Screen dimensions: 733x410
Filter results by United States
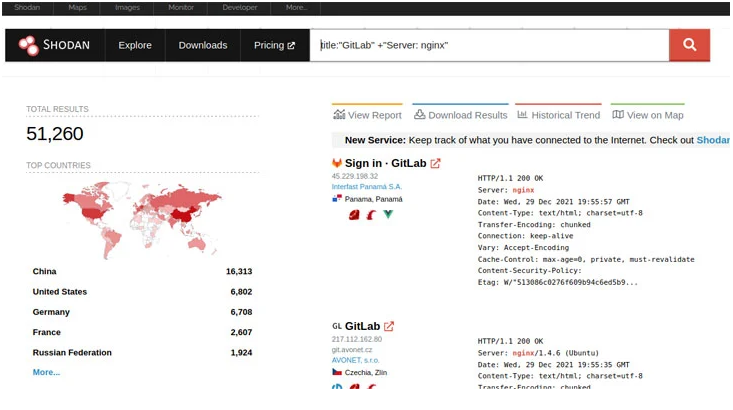pyautogui.click(x=60, y=292)
